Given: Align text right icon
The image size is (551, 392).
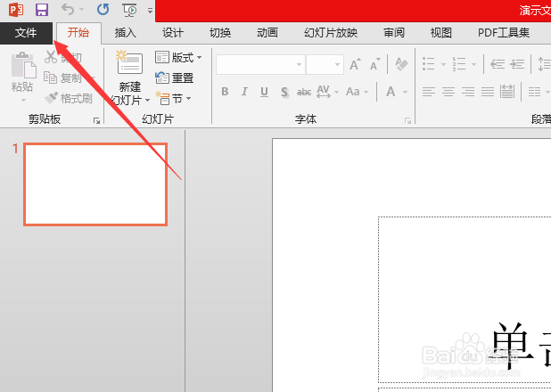Looking at the screenshot, I should [468, 92].
